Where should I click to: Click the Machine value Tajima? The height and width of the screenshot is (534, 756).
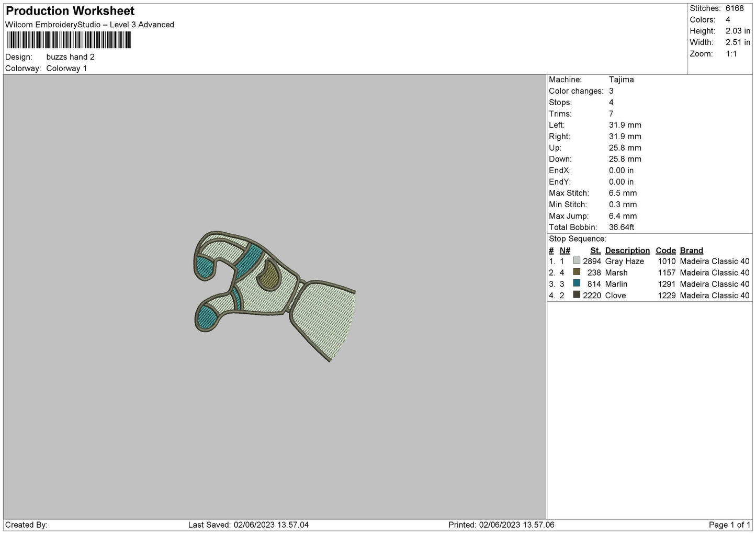622,80
